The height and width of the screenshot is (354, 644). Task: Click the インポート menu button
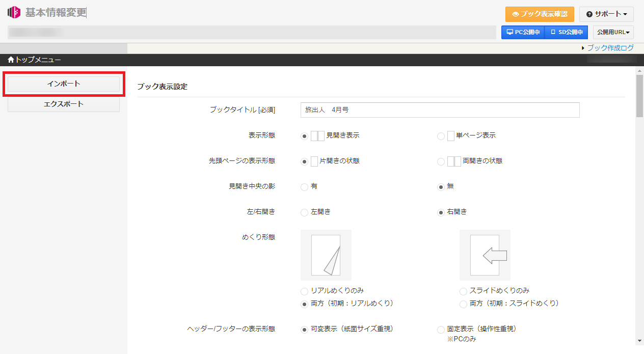pyautogui.click(x=64, y=84)
